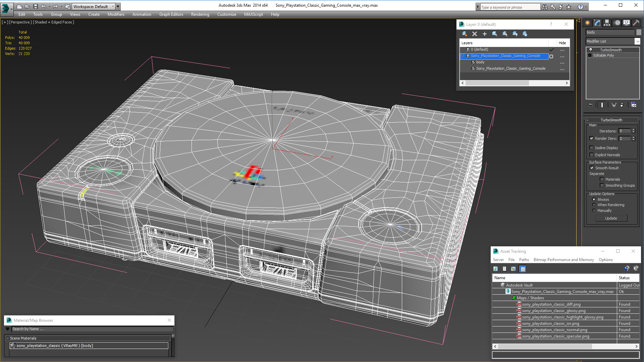This screenshot has width=644, height=362.
Task: Click Table View icon in Asset Tracking
Action: tap(523, 269)
